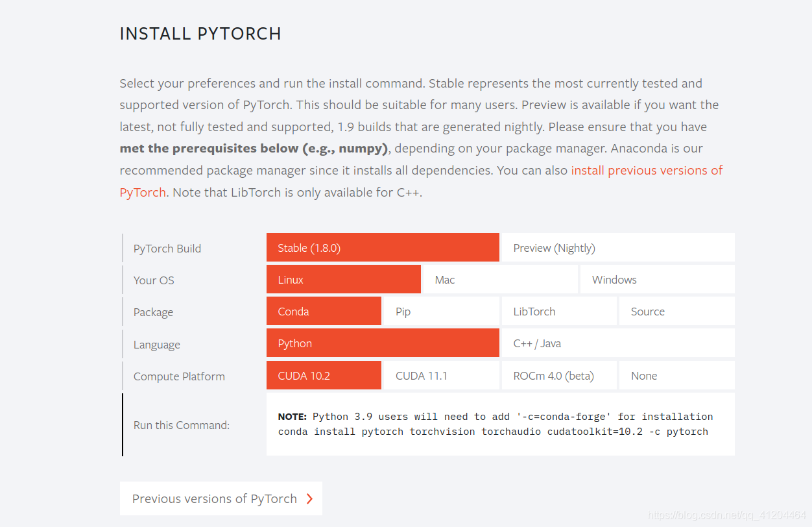The height and width of the screenshot is (527, 812).
Task: Open install previous versions of PyTorch link
Action: [647, 170]
